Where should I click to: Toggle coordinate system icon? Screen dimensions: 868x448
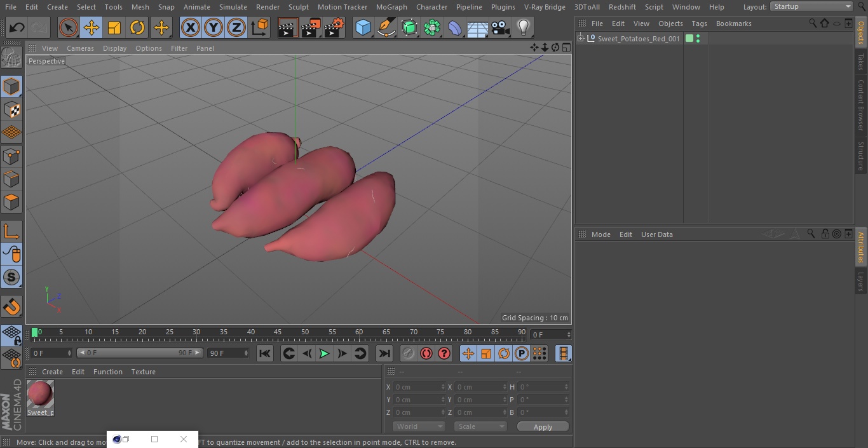point(260,27)
